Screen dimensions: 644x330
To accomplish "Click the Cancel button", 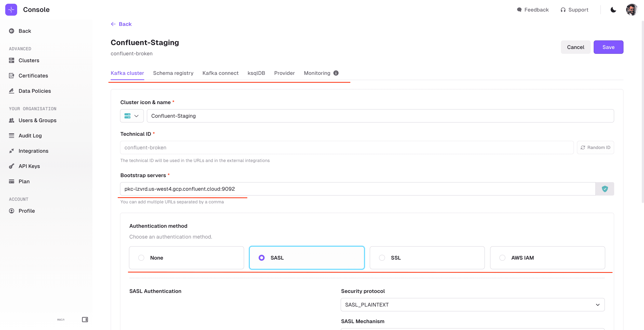I will 575,47.
